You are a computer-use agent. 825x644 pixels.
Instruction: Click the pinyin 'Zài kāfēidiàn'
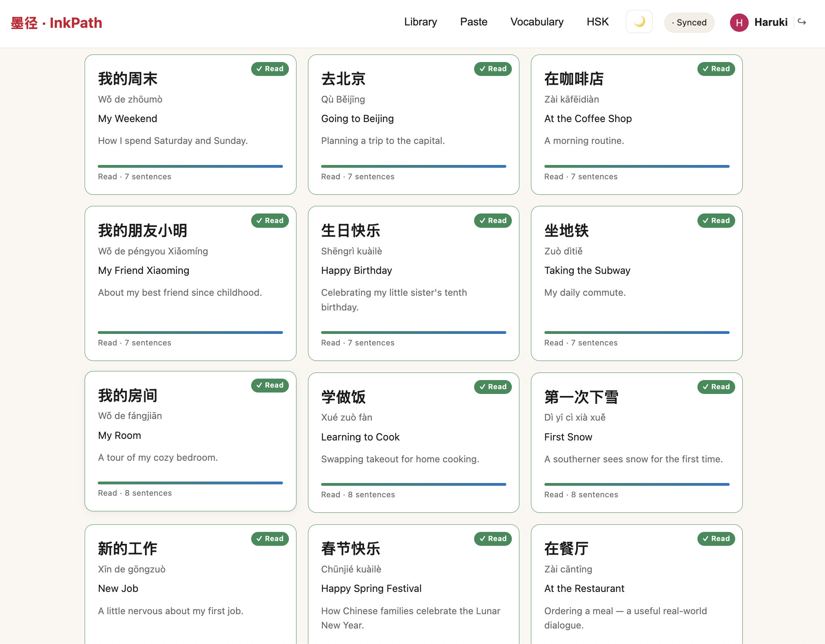(x=572, y=99)
